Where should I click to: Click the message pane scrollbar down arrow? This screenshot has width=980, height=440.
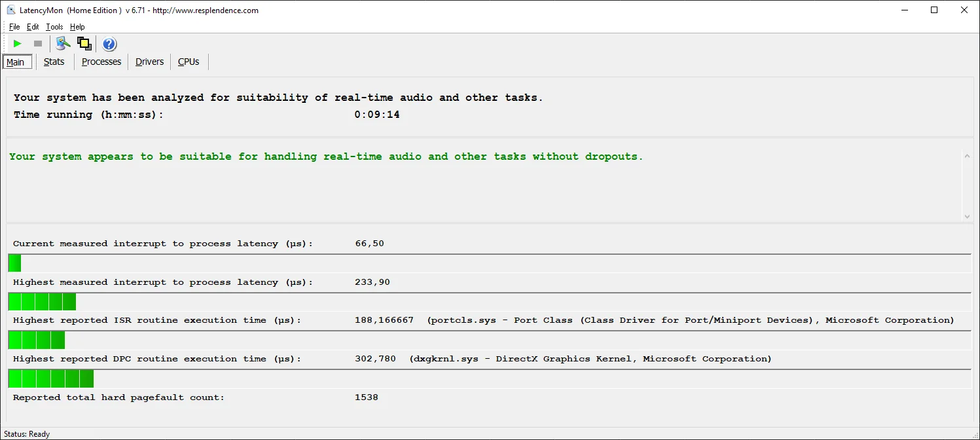pyautogui.click(x=967, y=216)
